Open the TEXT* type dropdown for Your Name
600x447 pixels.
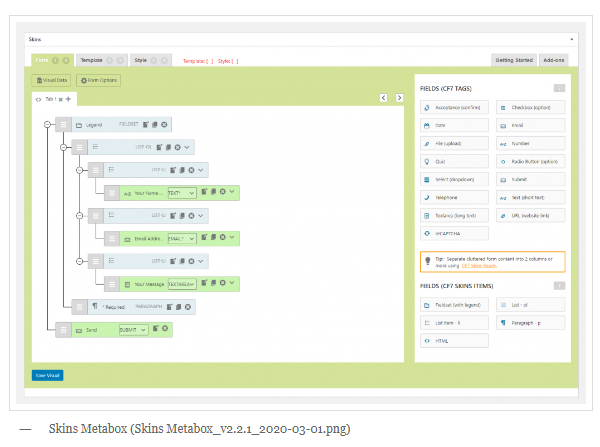pyautogui.click(x=180, y=192)
